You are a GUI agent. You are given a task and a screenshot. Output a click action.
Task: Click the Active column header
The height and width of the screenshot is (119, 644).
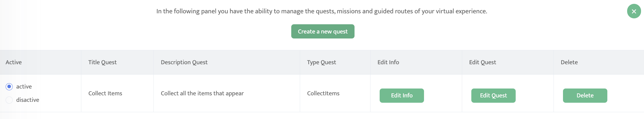point(14,62)
